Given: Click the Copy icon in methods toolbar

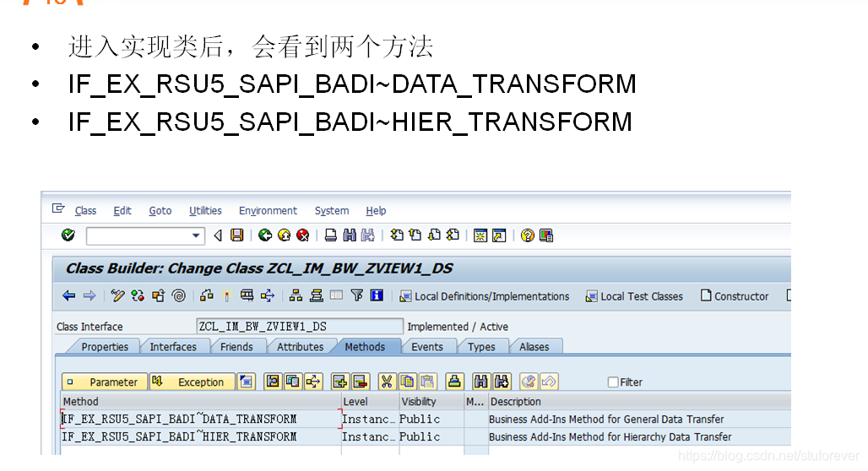Looking at the screenshot, I should pos(407,382).
